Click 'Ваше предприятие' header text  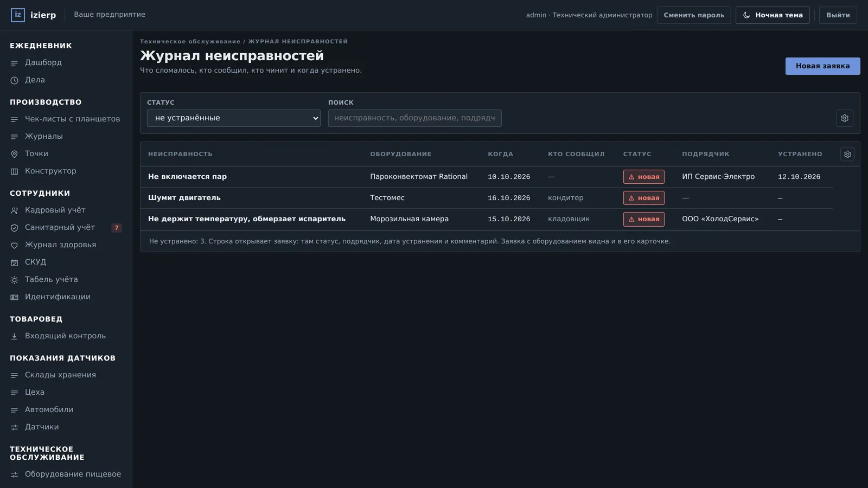pyautogui.click(x=110, y=15)
